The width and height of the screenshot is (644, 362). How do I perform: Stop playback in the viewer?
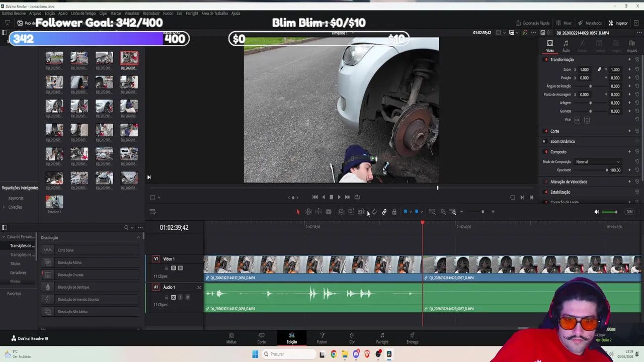point(331,197)
